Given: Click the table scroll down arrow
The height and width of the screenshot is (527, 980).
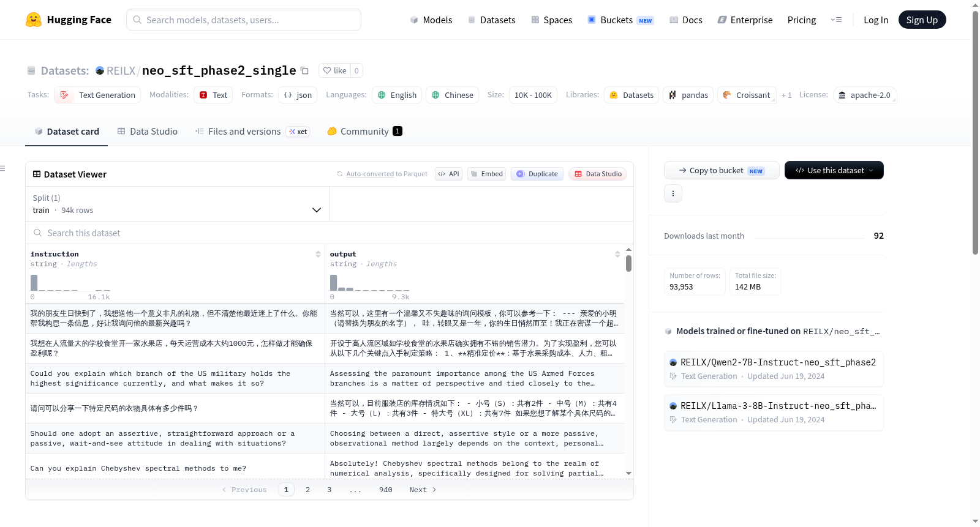Looking at the screenshot, I should coord(628,473).
